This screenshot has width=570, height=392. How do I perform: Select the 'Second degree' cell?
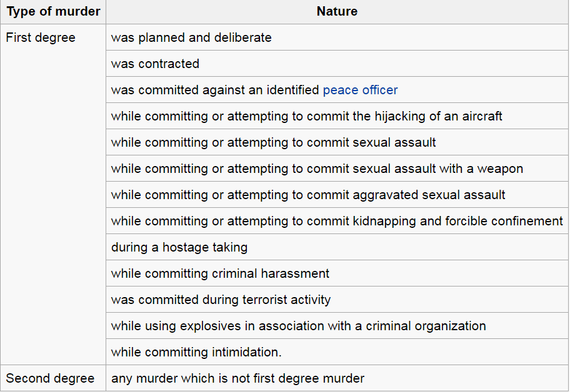[50, 378]
